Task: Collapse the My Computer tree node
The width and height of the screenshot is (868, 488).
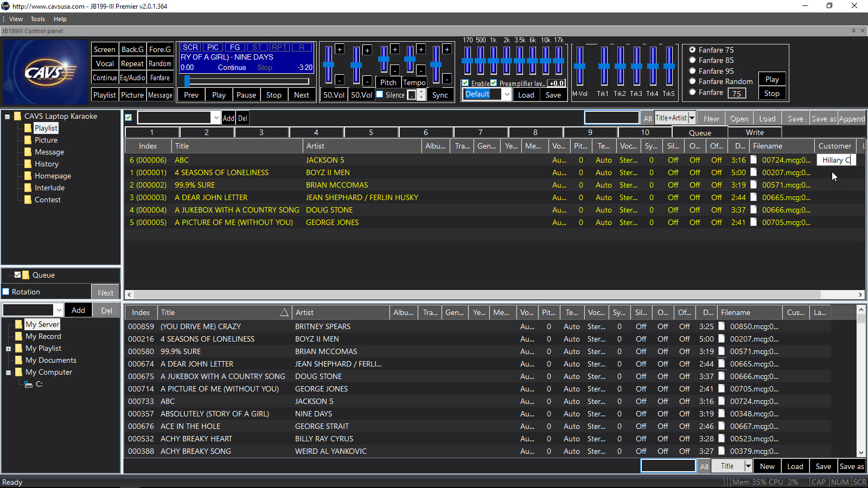Action: pyautogui.click(x=8, y=373)
